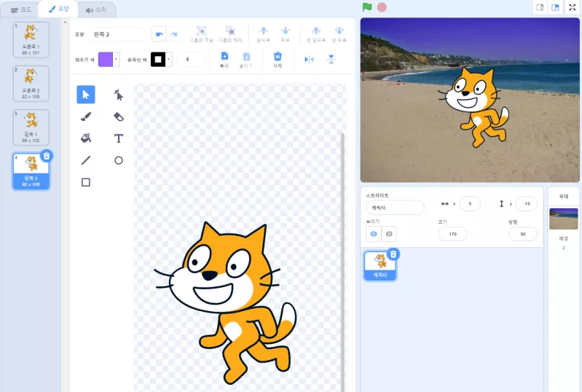582x392 pixels.
Task: Click the sprite name input field
Action: pos(395,208)
